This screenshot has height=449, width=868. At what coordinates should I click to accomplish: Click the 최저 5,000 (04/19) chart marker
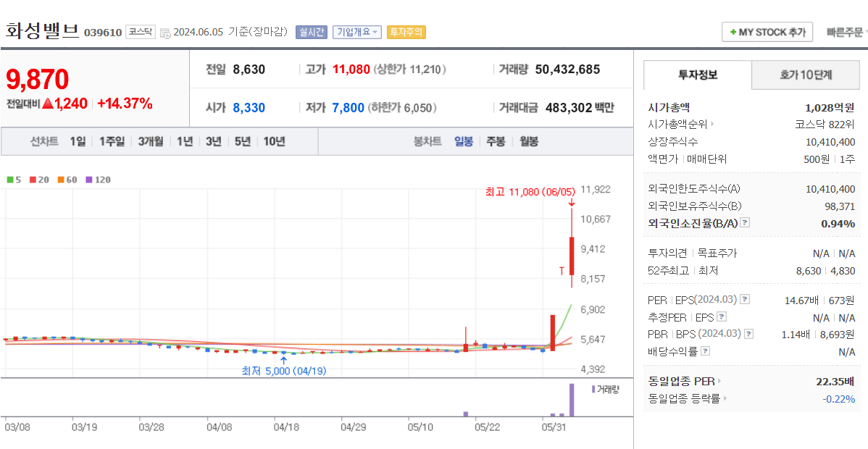coord(284,371)
